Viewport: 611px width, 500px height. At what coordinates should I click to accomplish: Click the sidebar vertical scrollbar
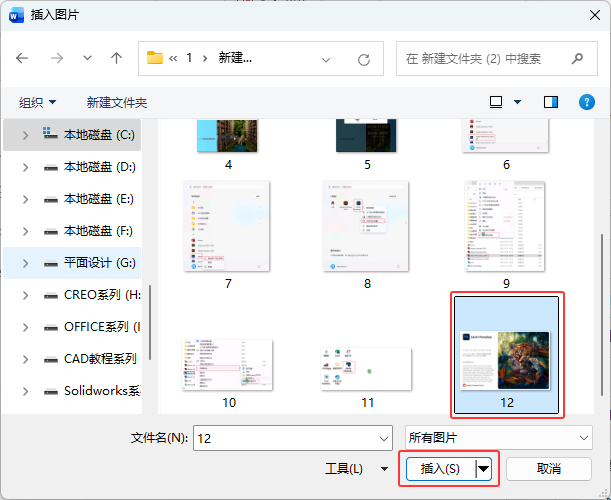point(150,323)
